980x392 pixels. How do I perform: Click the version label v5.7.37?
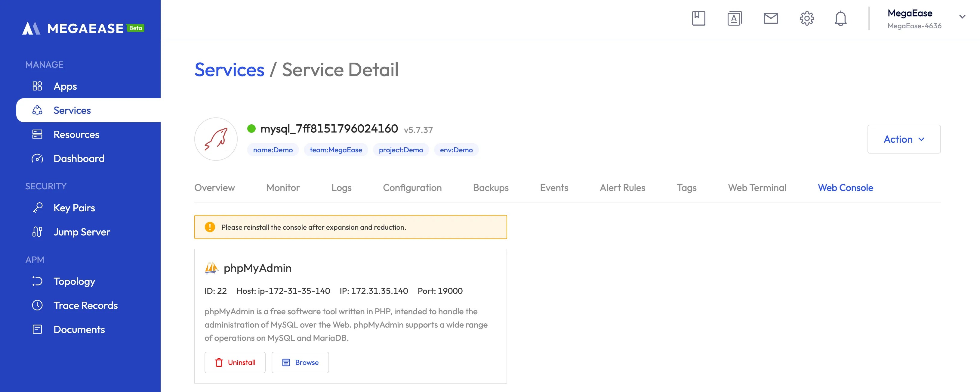(x=418, y=130)
